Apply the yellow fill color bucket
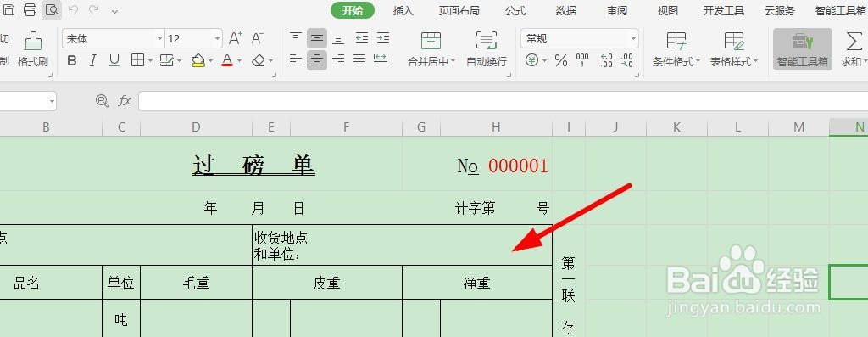868x337 pixels. coord(198,60)
